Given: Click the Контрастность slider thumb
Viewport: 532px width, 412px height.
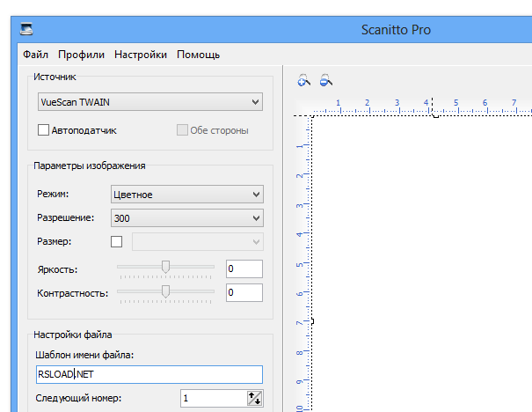Looking at the screenshot, I should pyautogui.click(x=165, y=291).
